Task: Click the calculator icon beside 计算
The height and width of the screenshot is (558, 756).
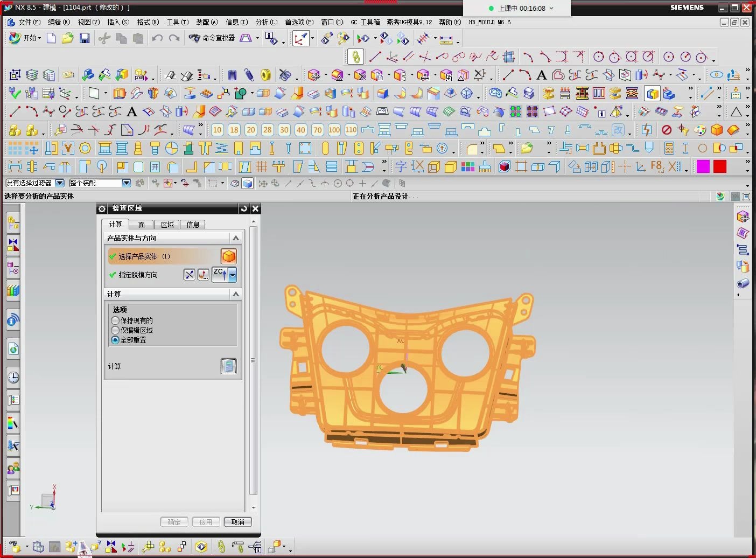Action: [x=228, y=366]
